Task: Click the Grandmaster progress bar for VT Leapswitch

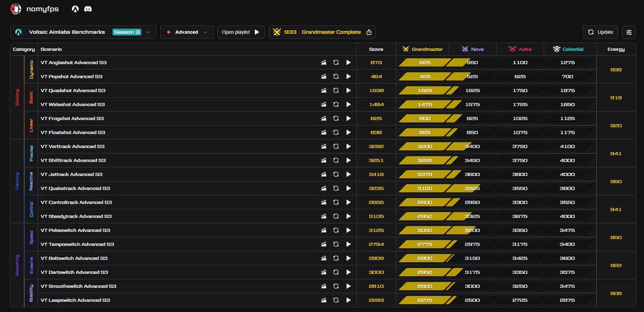Action: click(x=425, y=300)
